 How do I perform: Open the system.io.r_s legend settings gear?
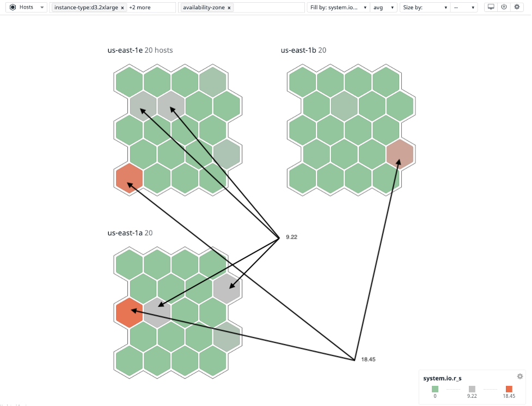[519, 376]
